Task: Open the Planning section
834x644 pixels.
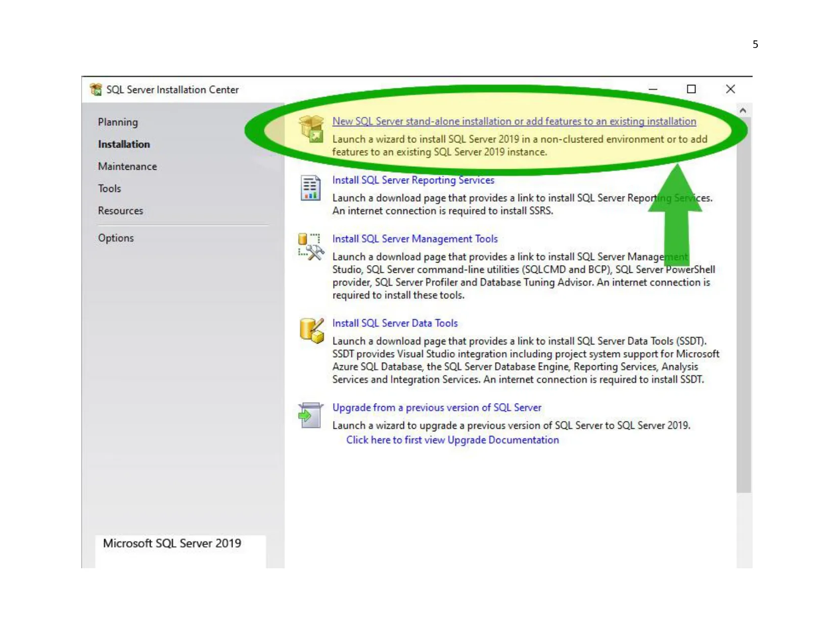Action: pos(118,122)
